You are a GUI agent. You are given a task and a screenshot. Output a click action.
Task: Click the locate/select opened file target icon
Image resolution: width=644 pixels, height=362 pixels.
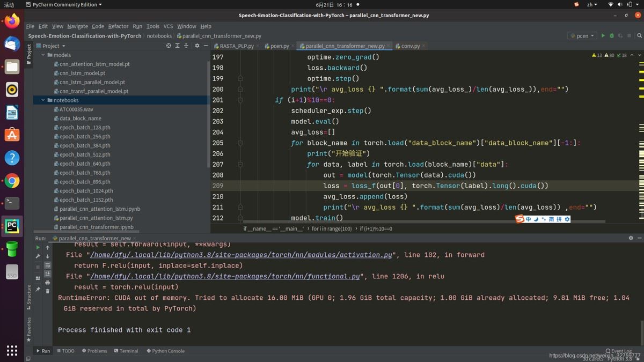pos(169,46)
